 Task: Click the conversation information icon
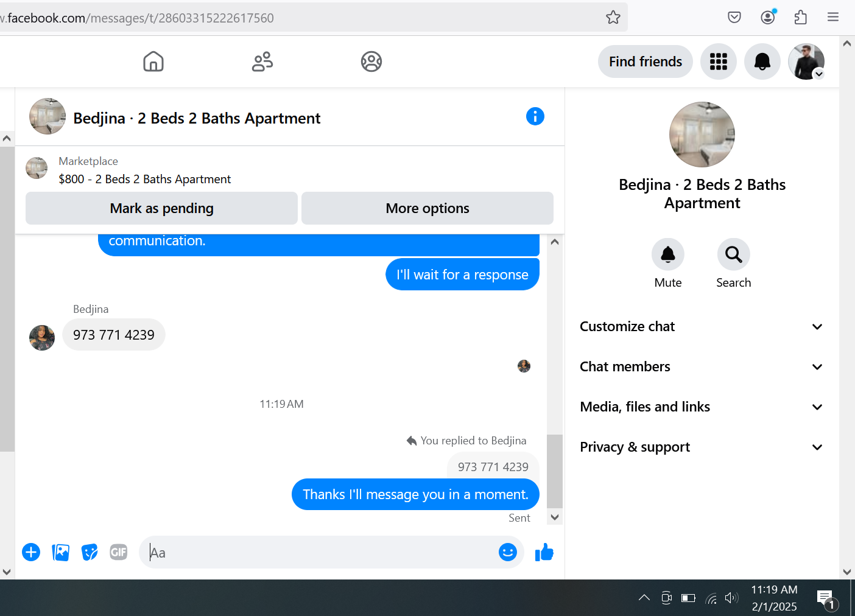coord(535,116)
